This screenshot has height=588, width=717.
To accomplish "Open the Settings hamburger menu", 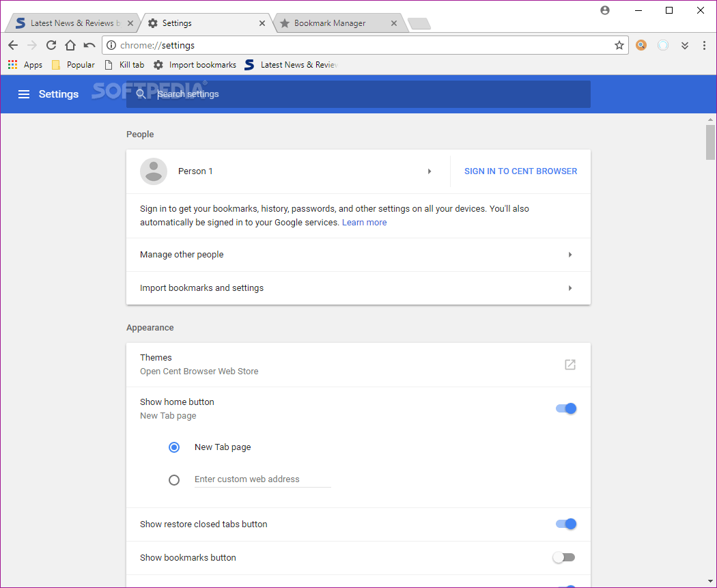I will [24, 94].
